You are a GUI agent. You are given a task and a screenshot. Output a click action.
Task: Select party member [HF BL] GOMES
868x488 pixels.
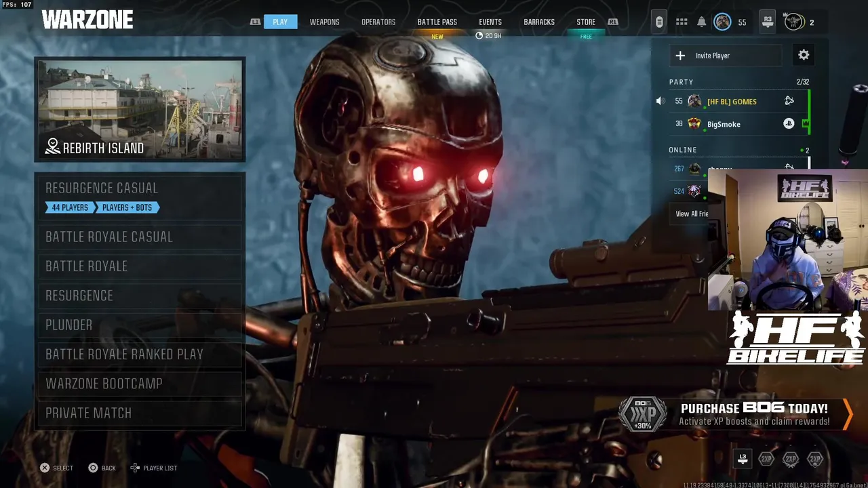(738, 101)
